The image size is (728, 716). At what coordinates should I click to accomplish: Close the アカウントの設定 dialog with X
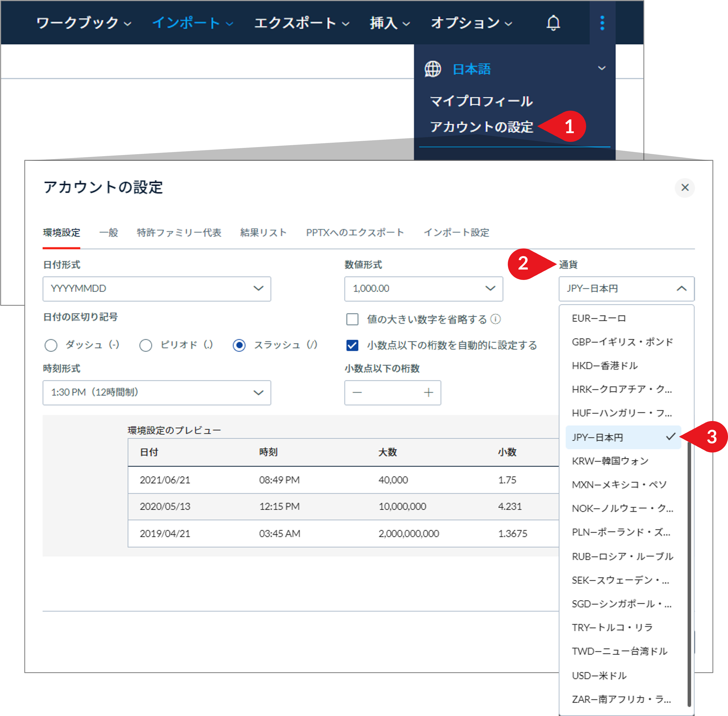pos(685,187)
